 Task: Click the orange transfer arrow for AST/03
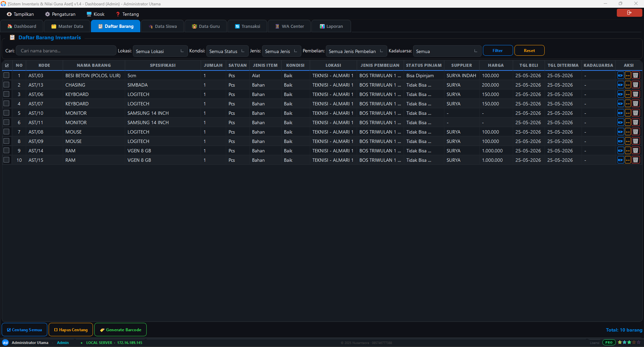click(628, 76)
